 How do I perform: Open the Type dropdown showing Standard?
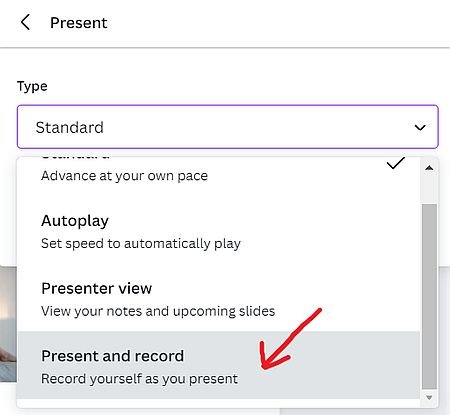pos(228,127)
